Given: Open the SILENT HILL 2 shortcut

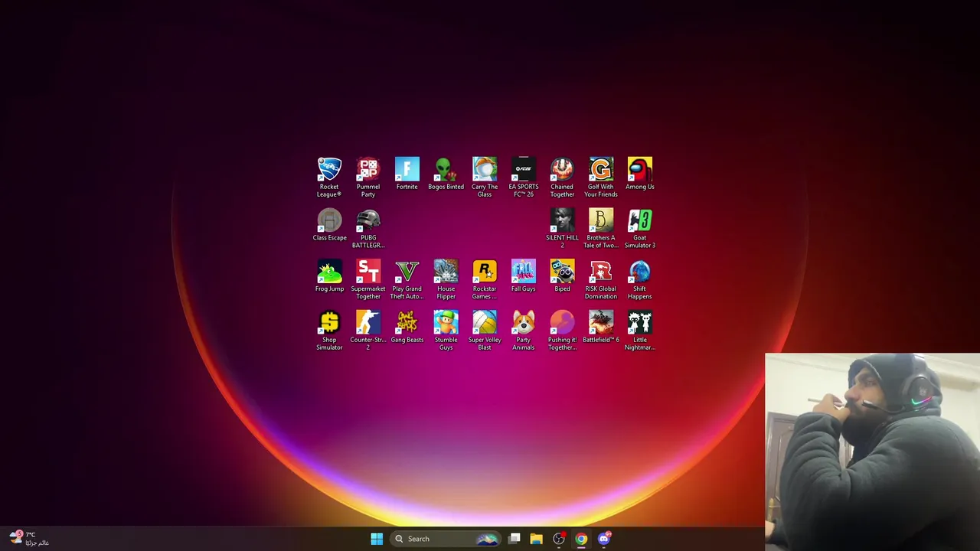Looking at the screenshot, I should tap(562, 220).
